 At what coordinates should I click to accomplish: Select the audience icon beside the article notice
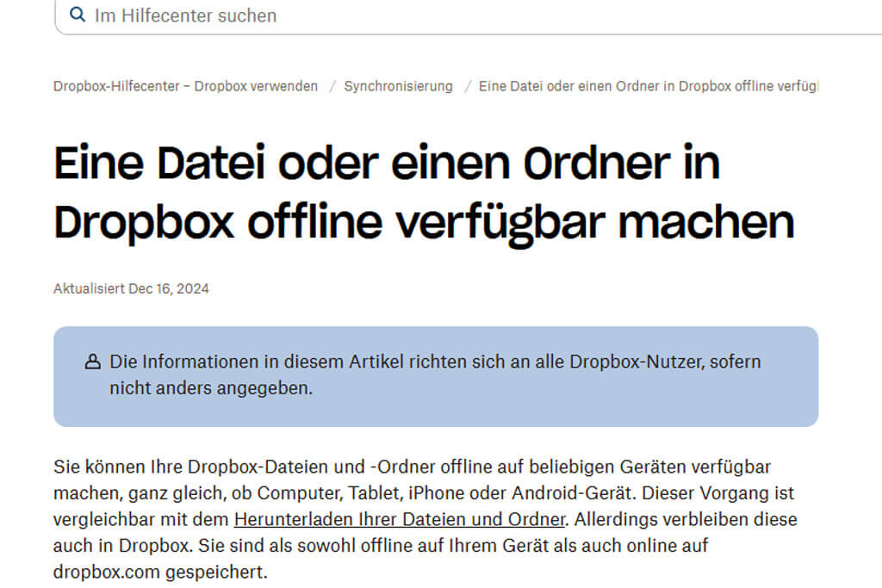91,361
